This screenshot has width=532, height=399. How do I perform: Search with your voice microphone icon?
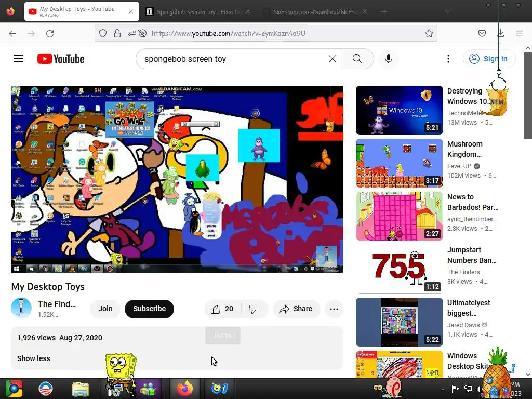389,59
